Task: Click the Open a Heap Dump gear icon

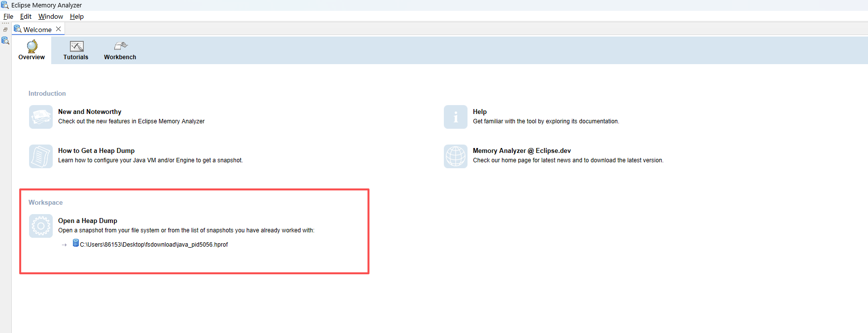Action: tap(41, 226)
